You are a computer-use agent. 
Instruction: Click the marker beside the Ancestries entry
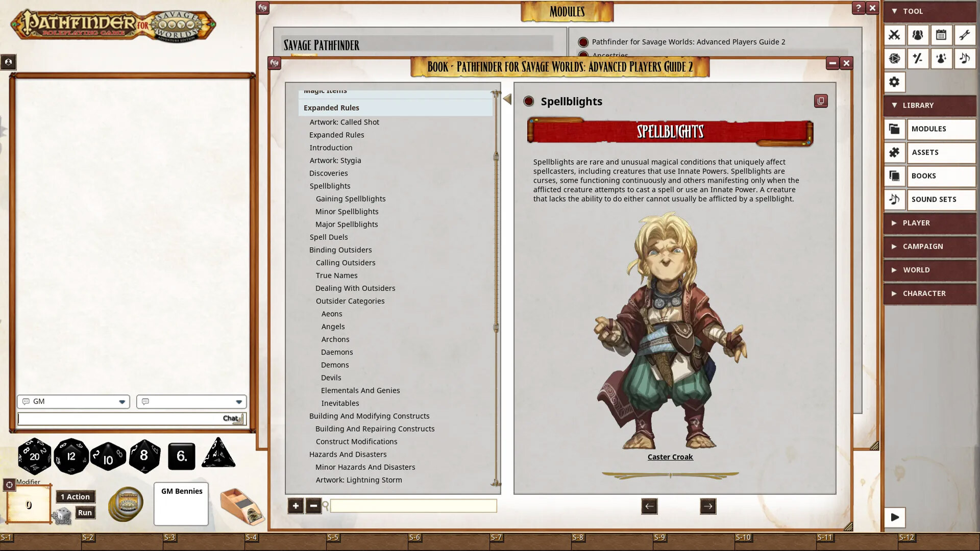pos(582,55)
